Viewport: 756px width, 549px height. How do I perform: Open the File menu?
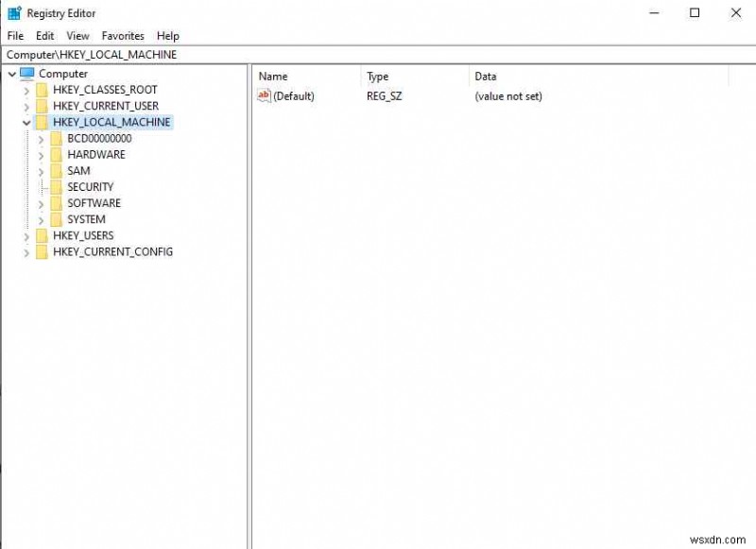[x=14, y=35]
